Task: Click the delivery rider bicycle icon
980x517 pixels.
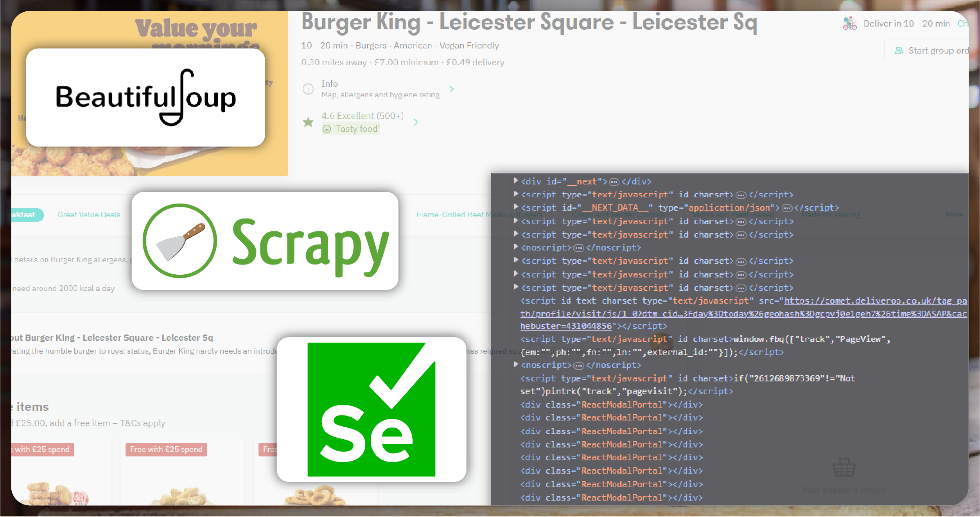Action: pos(849,24)
